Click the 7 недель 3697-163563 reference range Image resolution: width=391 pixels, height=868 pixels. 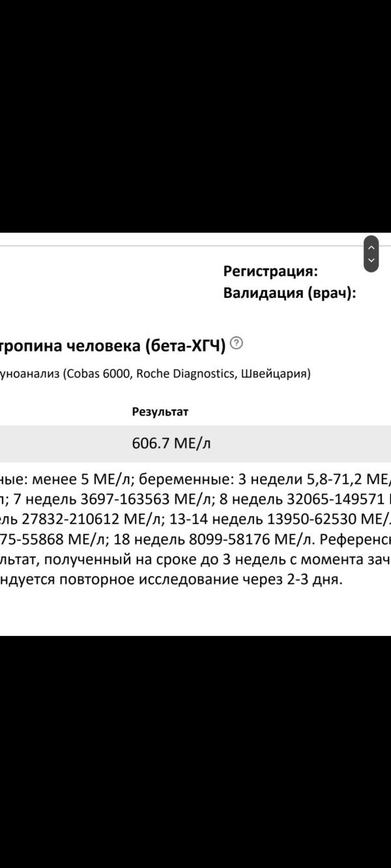pyautogui.click(x=119, y=499)
